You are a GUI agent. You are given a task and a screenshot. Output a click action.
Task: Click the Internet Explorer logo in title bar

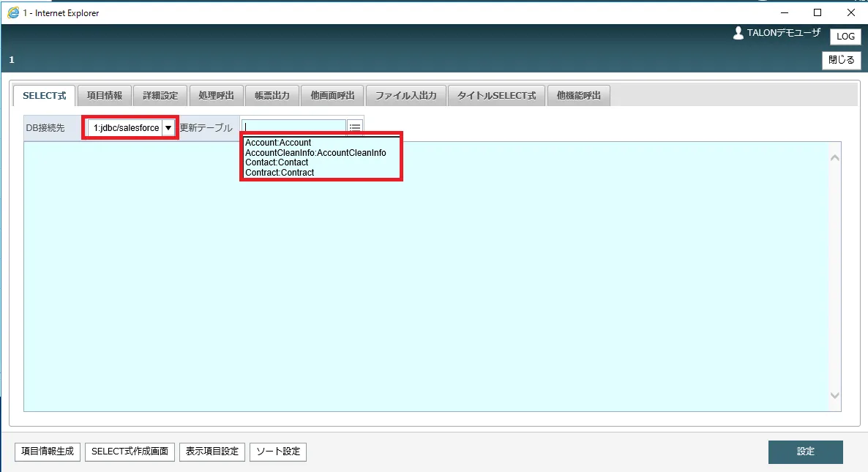tap(12, 12)
